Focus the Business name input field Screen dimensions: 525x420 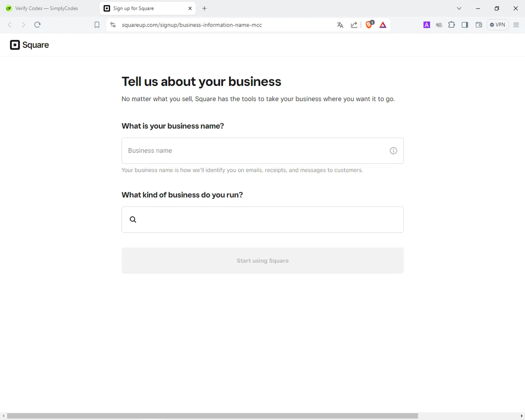click(255, 151)
